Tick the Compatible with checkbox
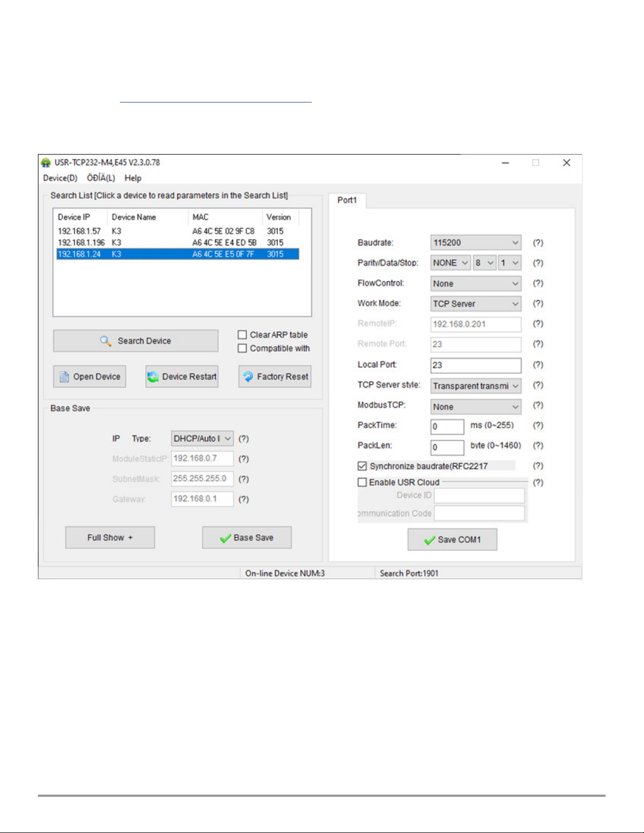The image size is (644, 833). point(242,348)
